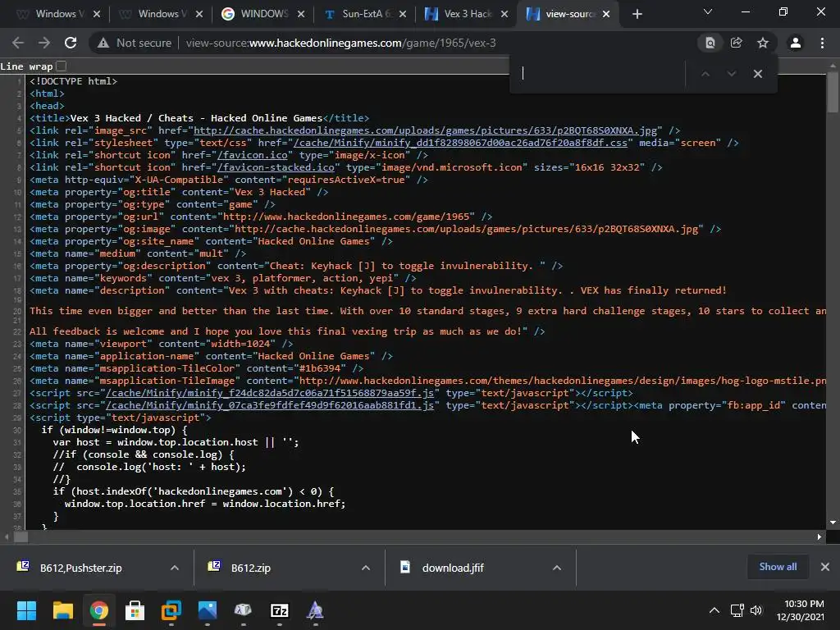
Task: Toggle the Line wrap checkbox
Action: coord(61,66)
